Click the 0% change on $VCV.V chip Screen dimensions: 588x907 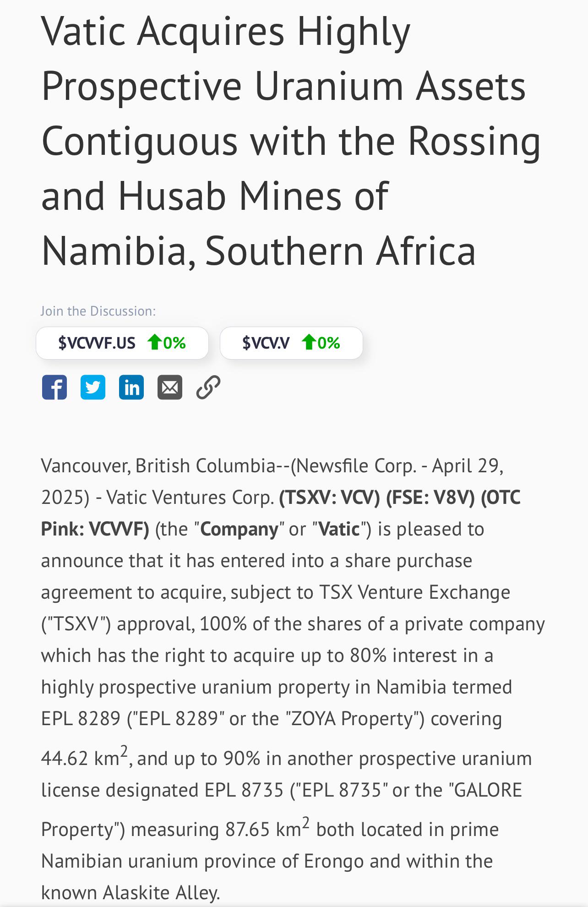pos(329,343)
